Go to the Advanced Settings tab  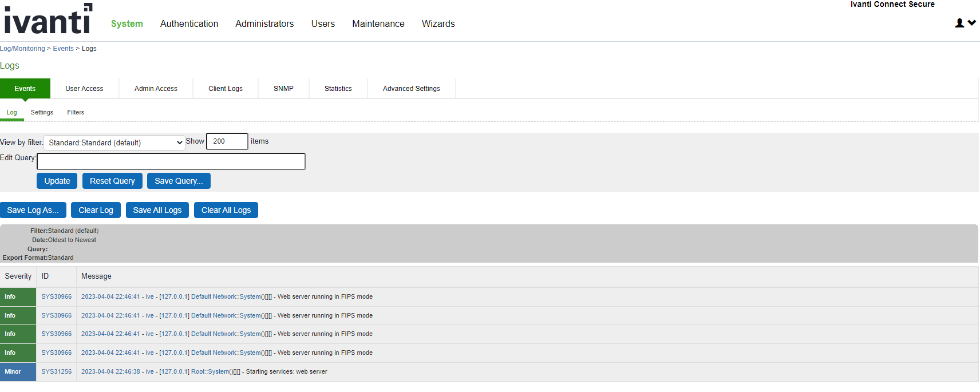click(411, 89)
